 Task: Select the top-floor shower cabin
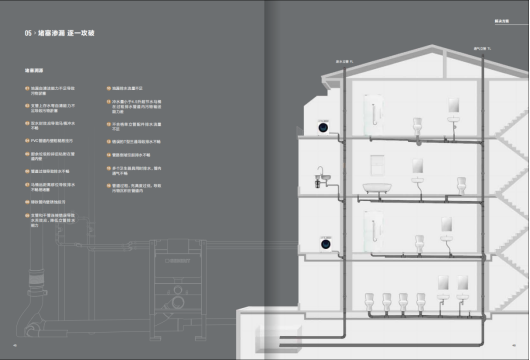pyautogui.click(x=374, y=115)
